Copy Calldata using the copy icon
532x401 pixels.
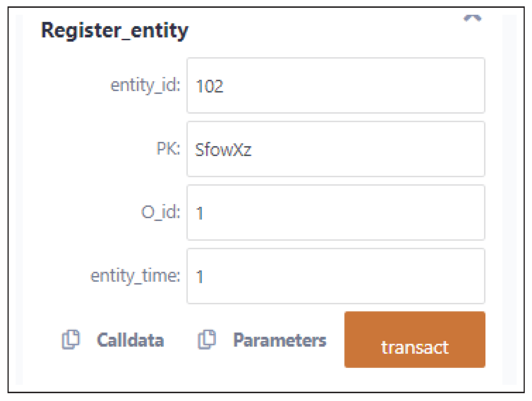(71, 339)
